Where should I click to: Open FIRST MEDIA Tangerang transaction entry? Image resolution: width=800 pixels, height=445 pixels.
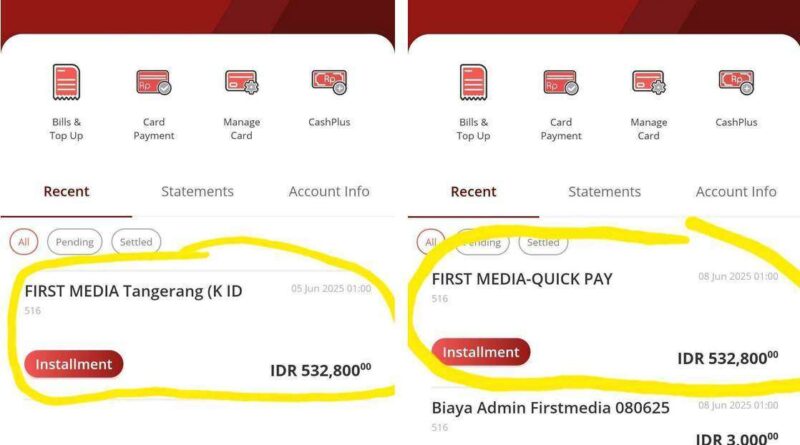[198, 334]
